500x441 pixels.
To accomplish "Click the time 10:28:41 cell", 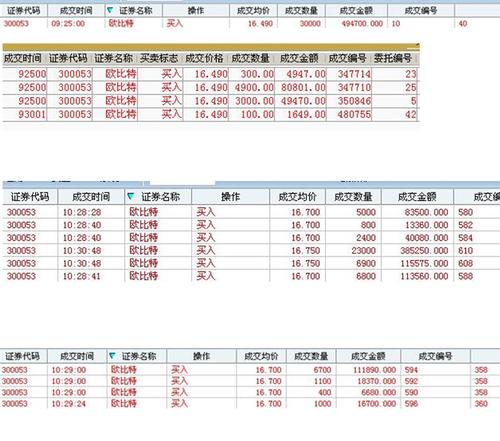I will [82, 276].
